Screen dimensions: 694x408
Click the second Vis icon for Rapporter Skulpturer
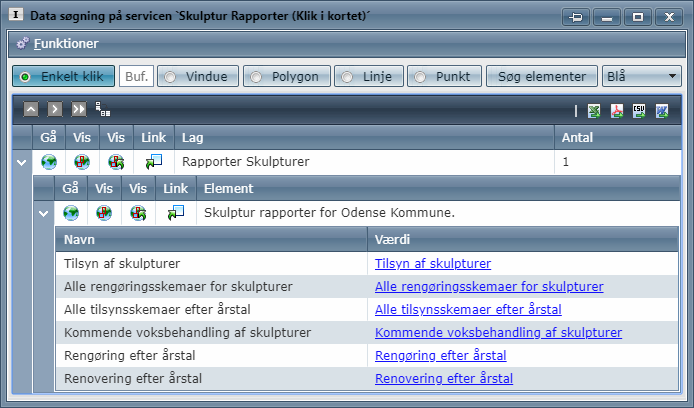point(116,161)
